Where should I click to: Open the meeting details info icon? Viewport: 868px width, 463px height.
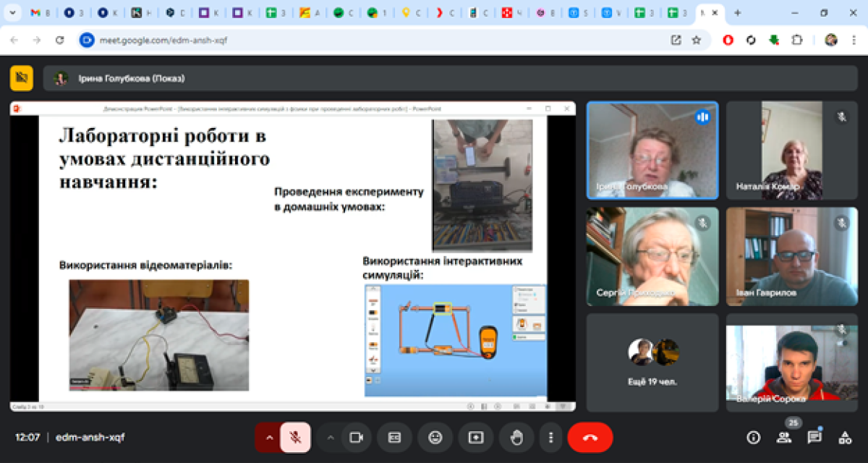tap(753, 438)
